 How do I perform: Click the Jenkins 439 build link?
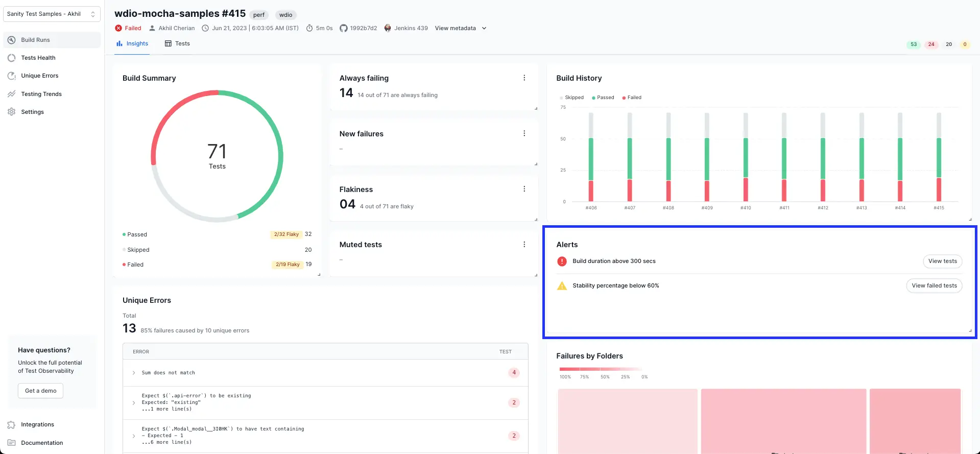click(411, 28)
